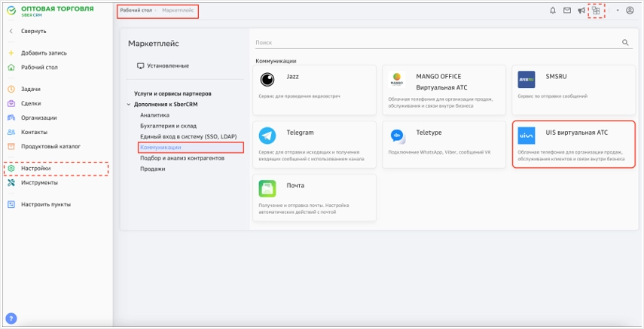Click the Продуктовый каталог box icon
The width and height of the screenshot is (644, 329).
(11, 146)
